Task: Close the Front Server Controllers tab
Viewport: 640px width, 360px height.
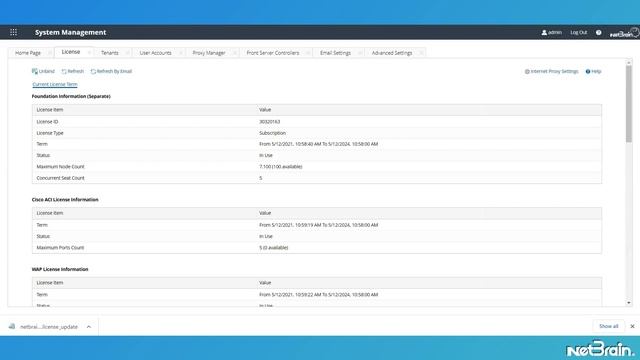Action: 308,53
